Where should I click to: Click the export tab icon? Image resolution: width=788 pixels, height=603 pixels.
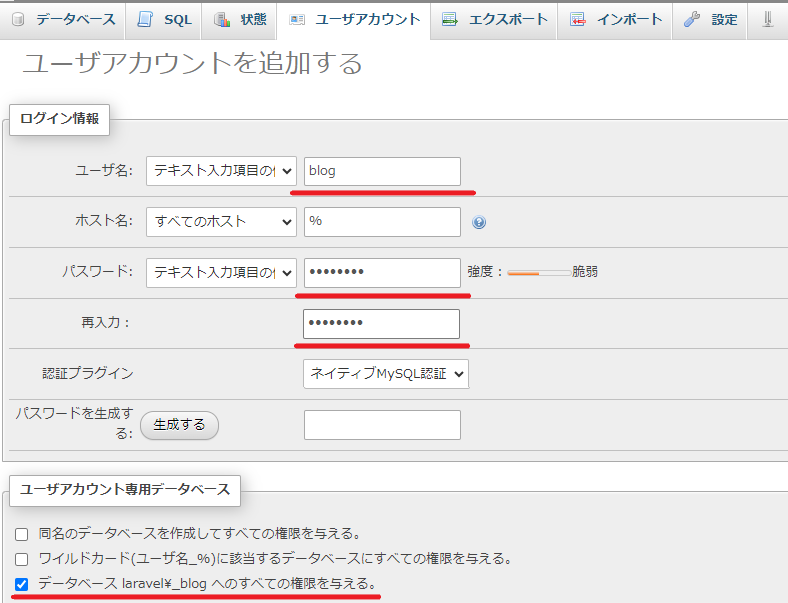[450, 20]
